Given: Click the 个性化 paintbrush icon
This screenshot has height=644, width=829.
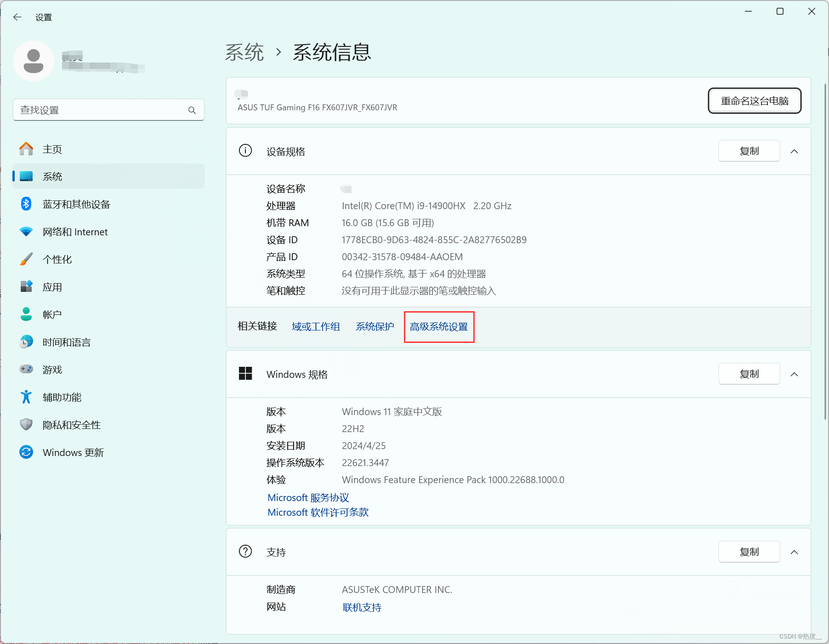Looking at the screenshot, I should click(26, 259).
